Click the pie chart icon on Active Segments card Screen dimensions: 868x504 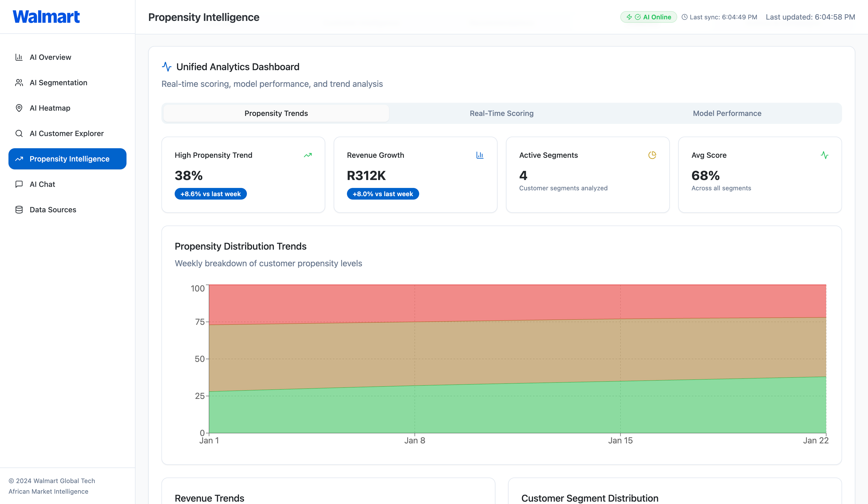652,155
